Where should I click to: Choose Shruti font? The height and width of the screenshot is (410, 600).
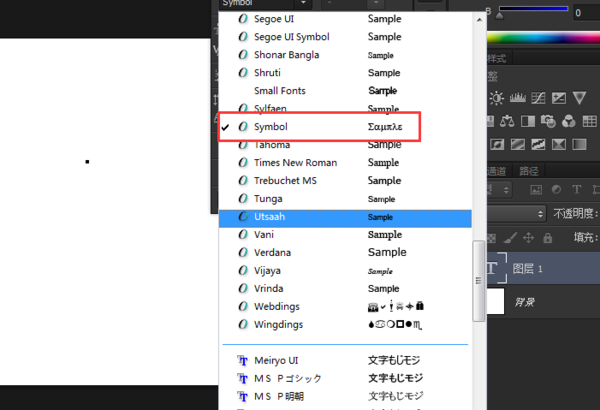[x=345, y=73]
